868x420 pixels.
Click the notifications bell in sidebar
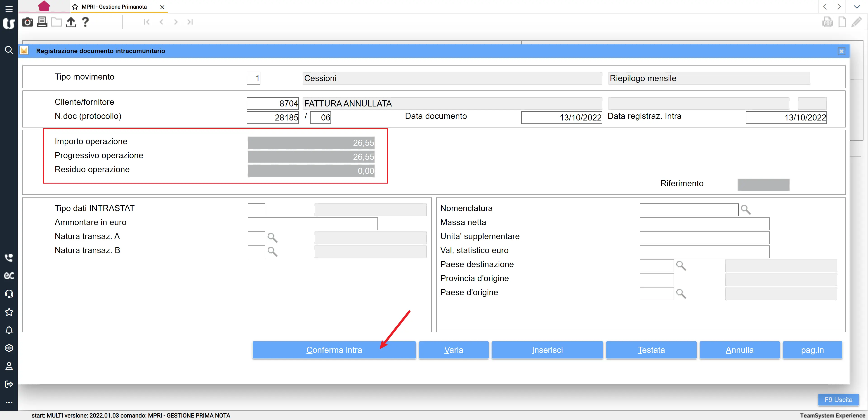(9, 330)
